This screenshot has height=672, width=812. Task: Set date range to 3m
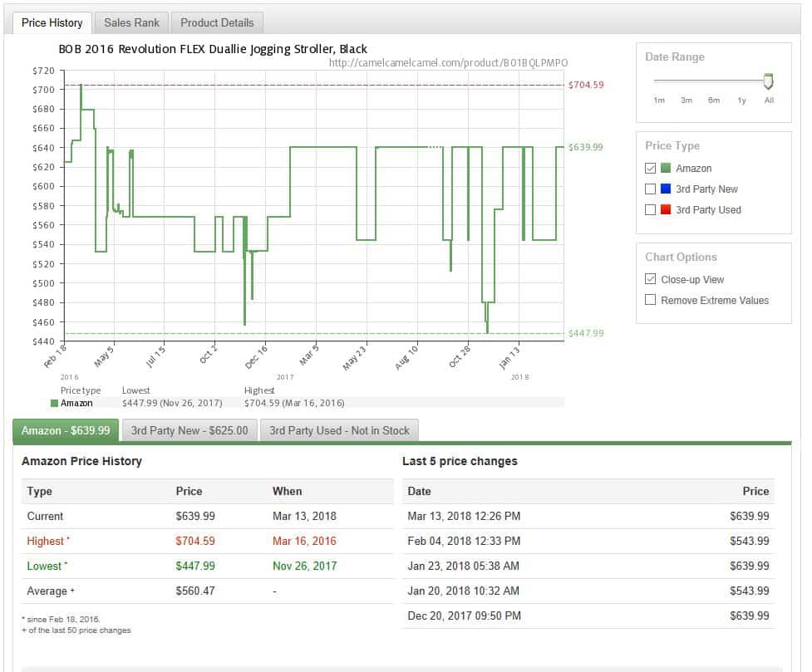click(687, 100)
